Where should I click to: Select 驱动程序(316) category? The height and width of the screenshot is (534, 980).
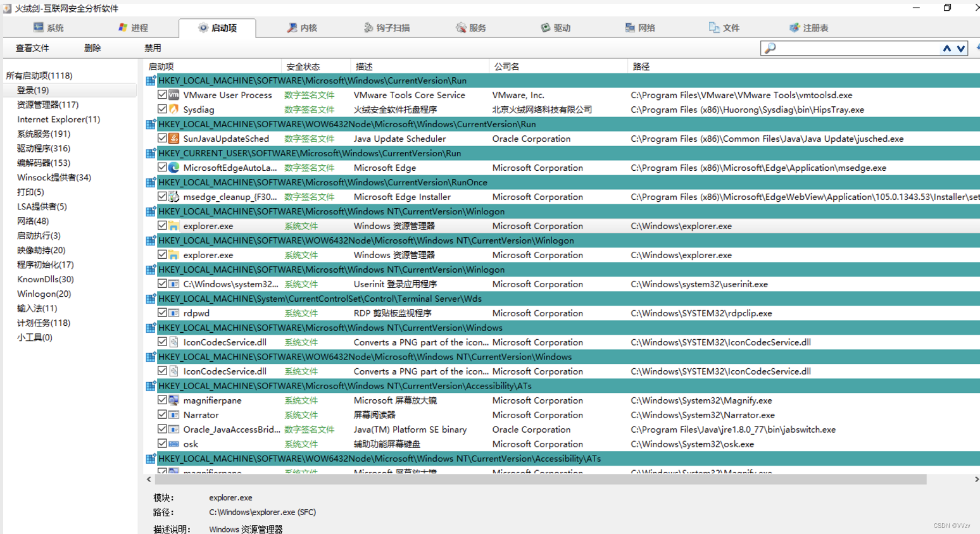click(44, 149)
